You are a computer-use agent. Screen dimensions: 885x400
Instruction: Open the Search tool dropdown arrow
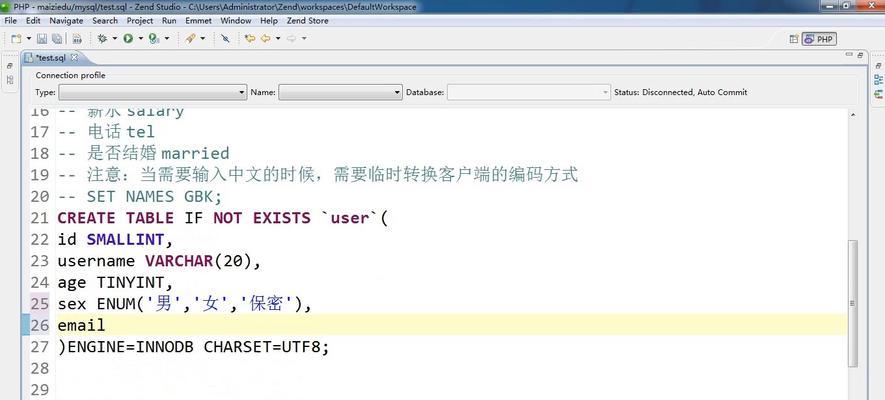(x=203, y=38)
